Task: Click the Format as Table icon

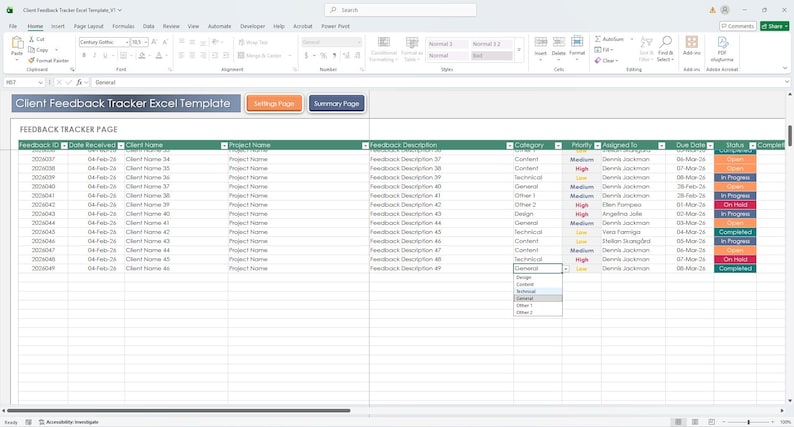Action: 412,43
